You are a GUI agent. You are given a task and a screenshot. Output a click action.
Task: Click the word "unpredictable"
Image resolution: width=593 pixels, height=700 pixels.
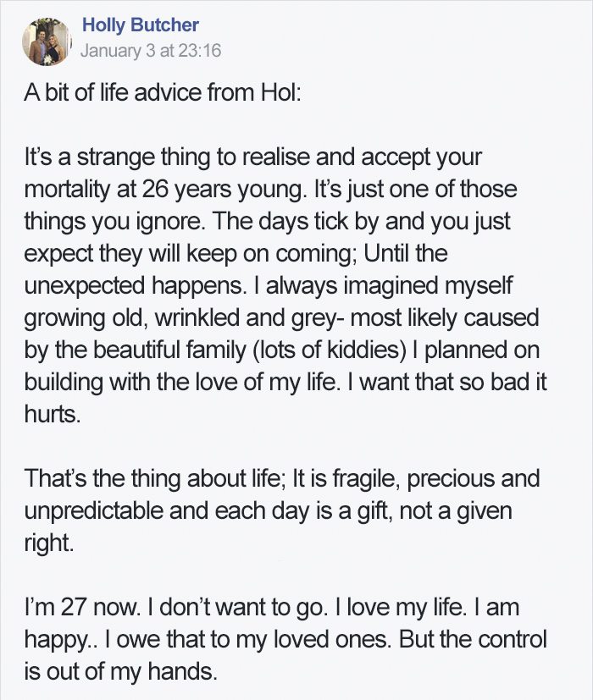click(x=94, y=510)
